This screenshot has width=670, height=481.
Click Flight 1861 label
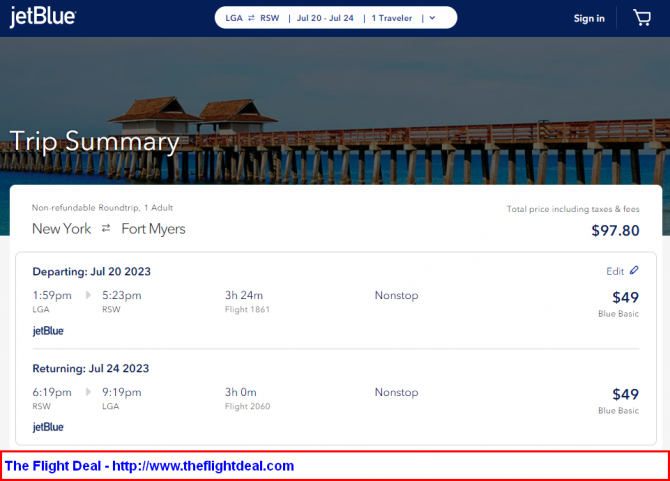point(247,309)
